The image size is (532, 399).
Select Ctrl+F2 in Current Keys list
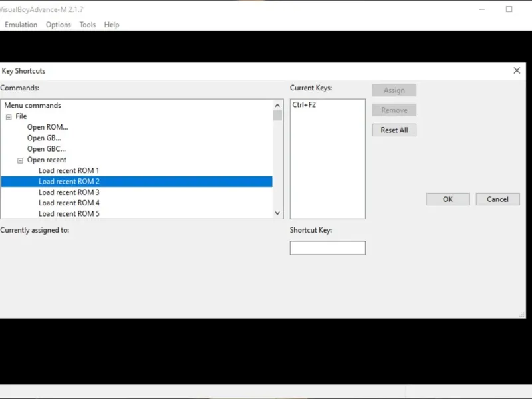(304, 105)
